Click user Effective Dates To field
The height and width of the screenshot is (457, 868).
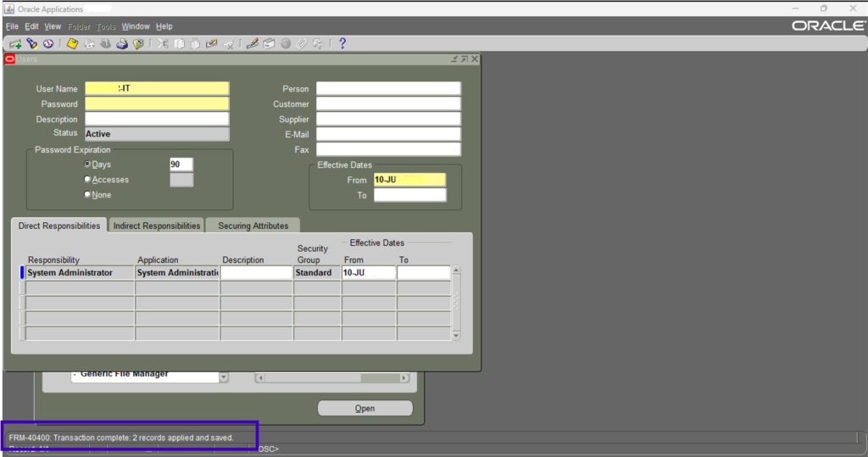[409, 195]
